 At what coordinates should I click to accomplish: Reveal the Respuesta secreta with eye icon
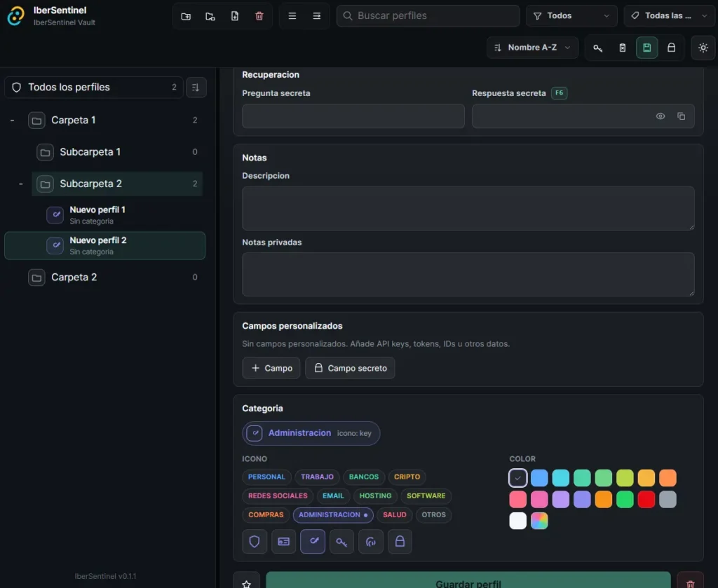(x=661, y=116)
